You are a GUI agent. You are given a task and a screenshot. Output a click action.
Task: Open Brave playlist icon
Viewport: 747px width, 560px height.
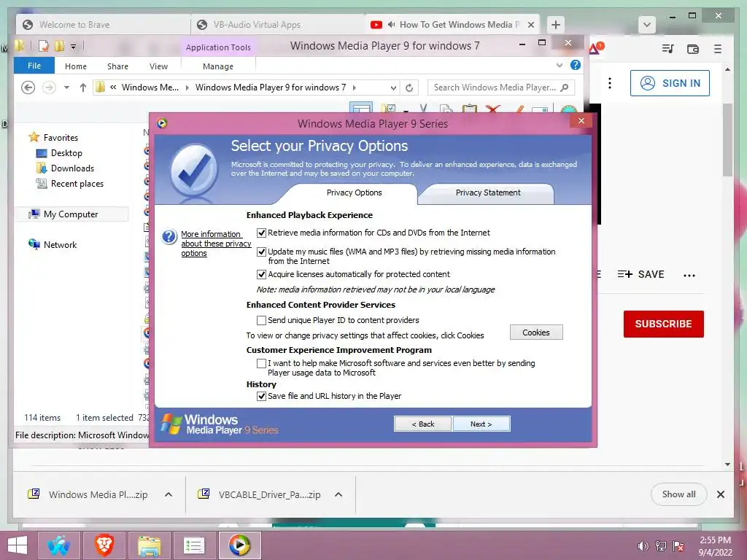pyautogui.click(x=667, y=49)
